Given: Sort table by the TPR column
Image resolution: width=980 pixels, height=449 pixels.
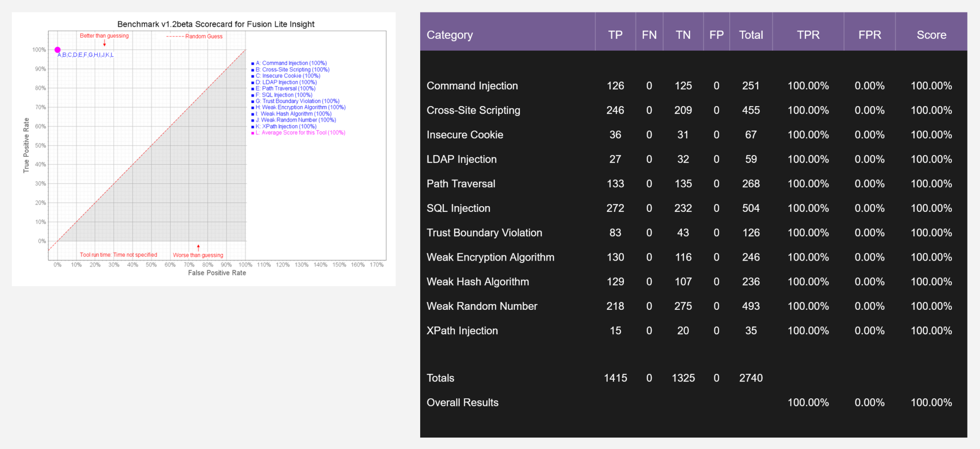Looking at the screenshot, I should [808, 34].
